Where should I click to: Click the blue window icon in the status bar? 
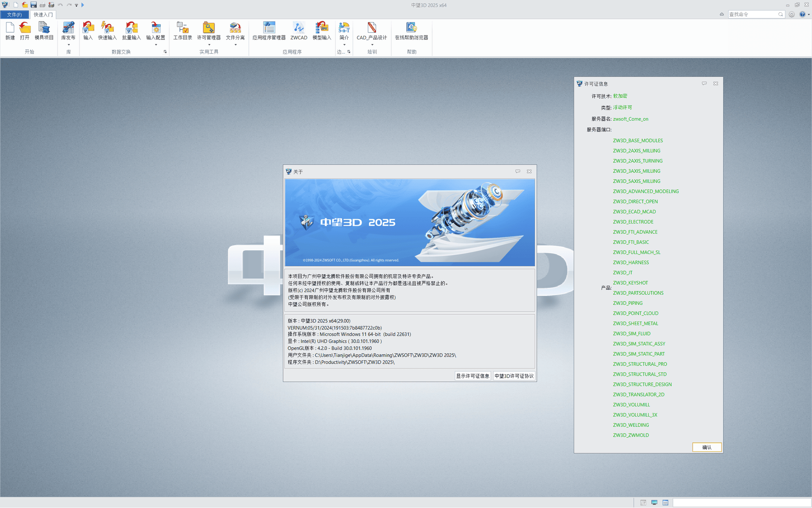click(665, 502)
